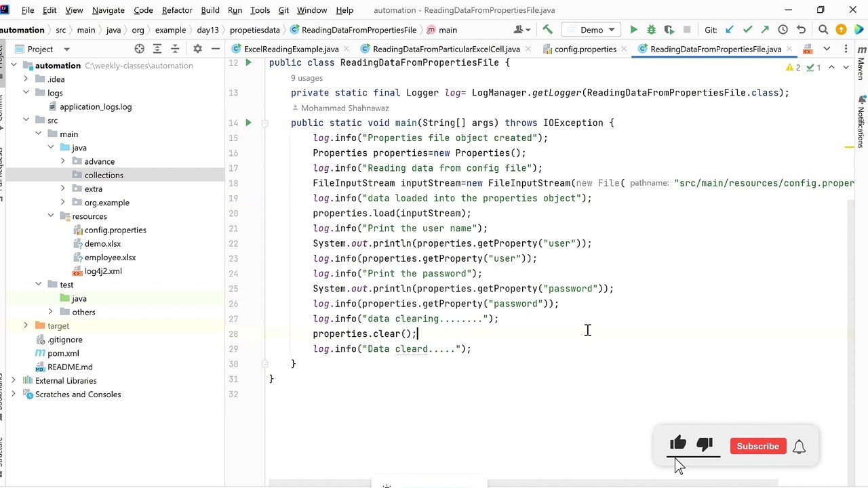Open Git commit with the green checkmark
The height and width of the screenshot is (488, 868).
[747, 30]
